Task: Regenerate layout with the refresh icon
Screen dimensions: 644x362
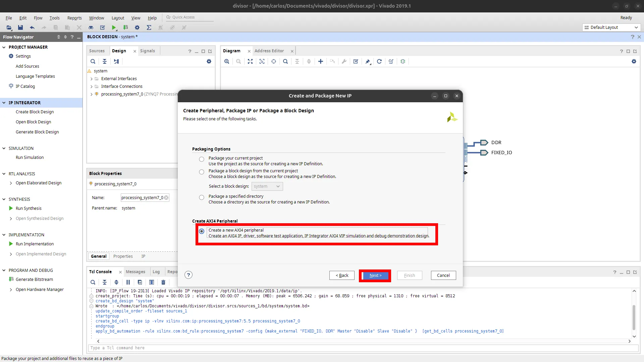Action: [x=379, y=61]
